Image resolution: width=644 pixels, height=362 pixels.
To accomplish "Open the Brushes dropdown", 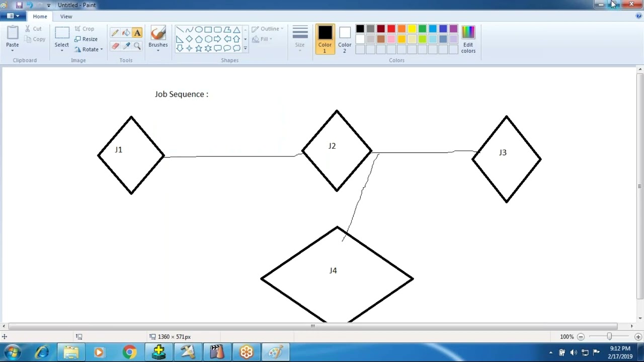I will (x=158, y=50).
